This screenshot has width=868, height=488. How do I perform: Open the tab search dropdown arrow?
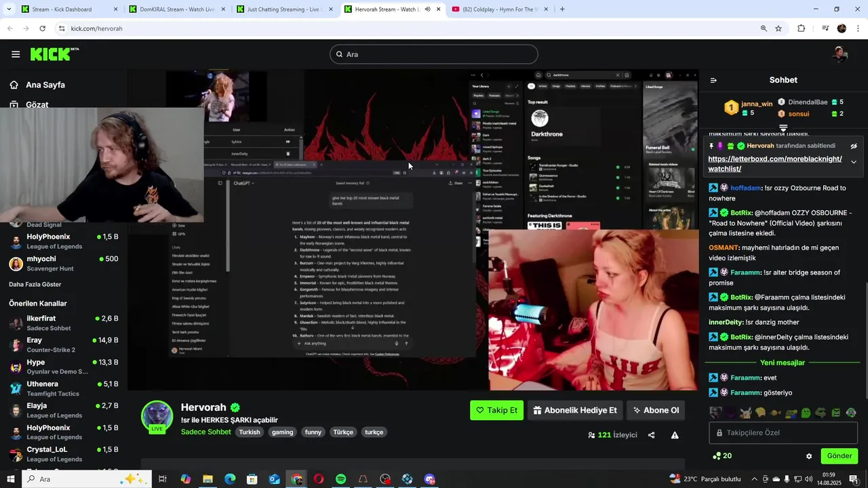[9, 9]
